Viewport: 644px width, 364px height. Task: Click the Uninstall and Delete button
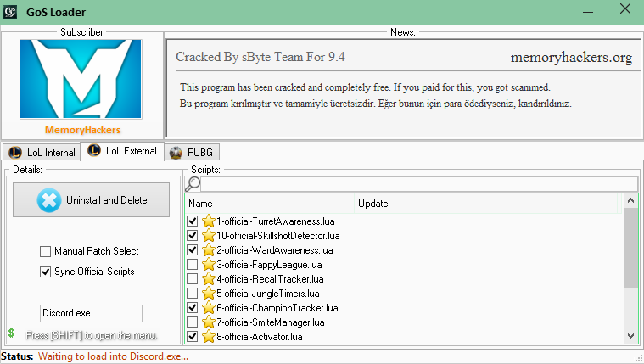tap(91, 200)
